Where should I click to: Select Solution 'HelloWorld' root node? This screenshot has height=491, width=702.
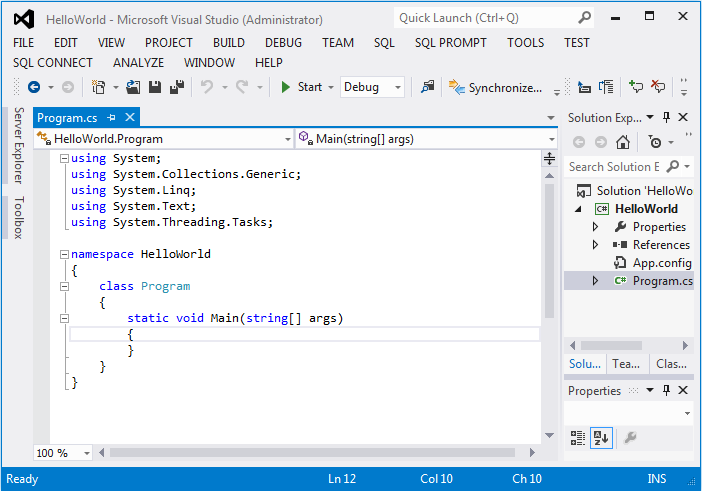[x=635, y=191]
